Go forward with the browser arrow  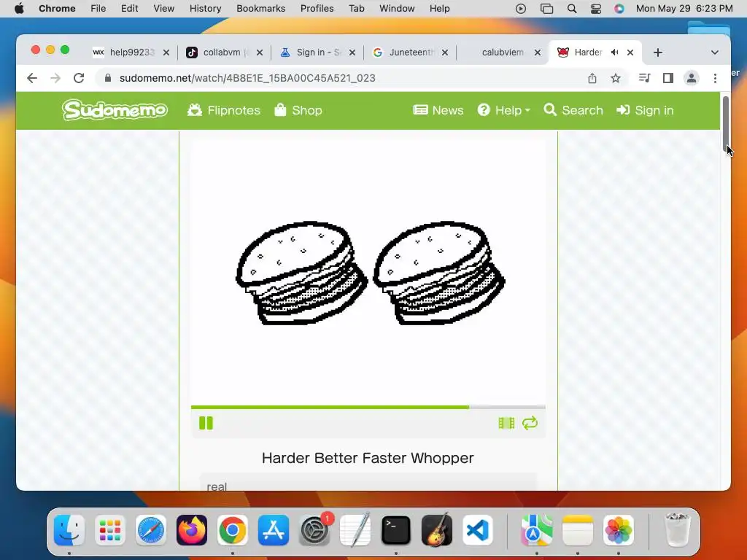pos(55,78)
